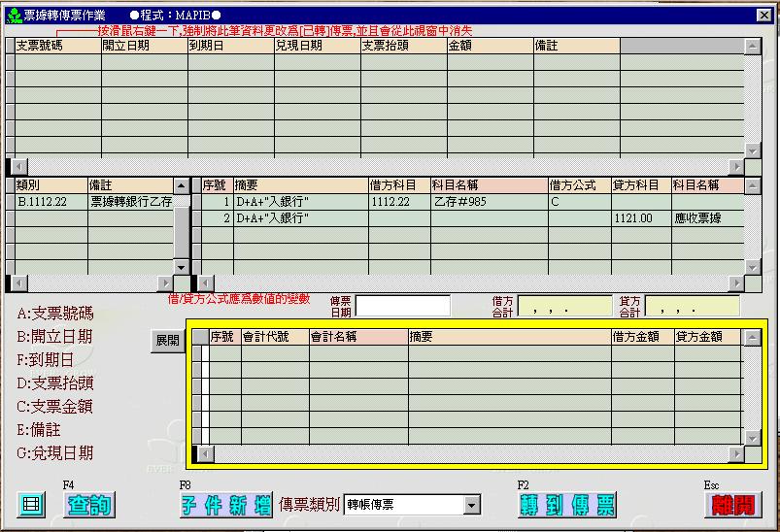Click the 支票號碼 column header

point(58,46)
